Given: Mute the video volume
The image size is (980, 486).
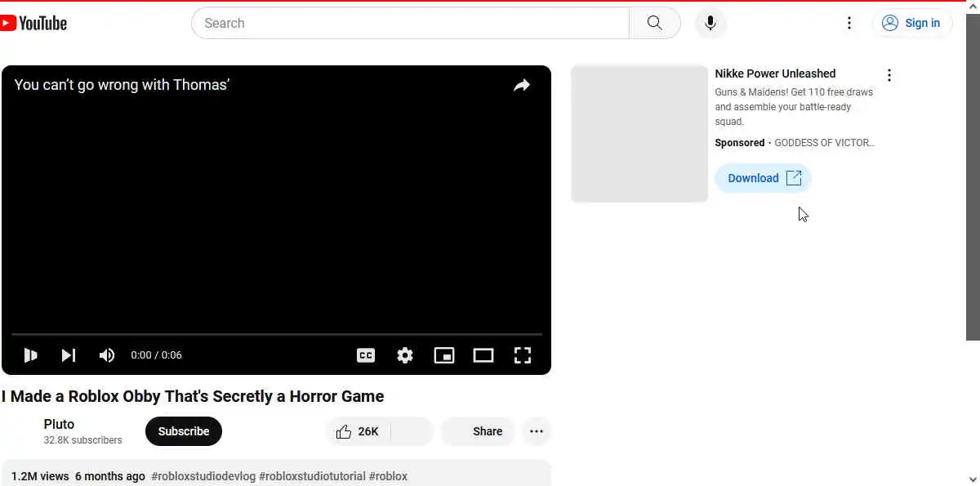Looking at the screenshot, I should (x=107, y=355).
